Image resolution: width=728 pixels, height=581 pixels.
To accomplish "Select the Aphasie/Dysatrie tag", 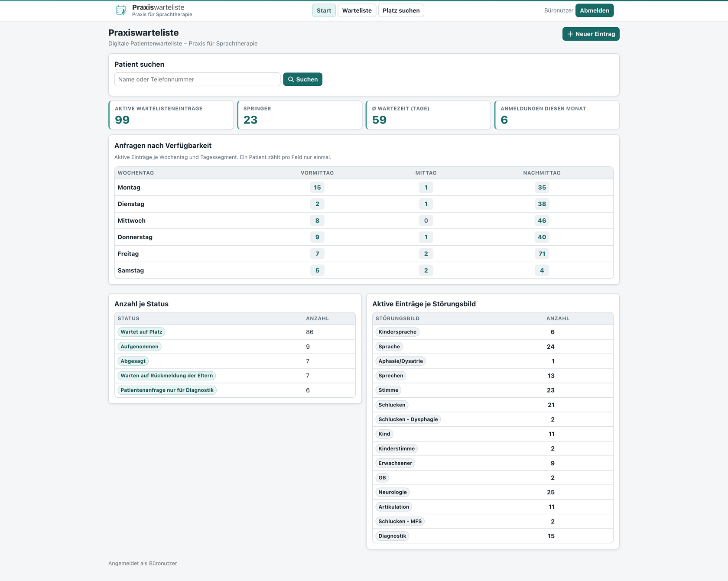I will tap(401, 361).
